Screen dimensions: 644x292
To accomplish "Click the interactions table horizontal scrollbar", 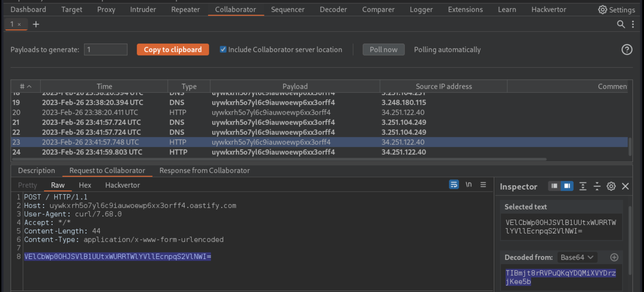I will point(279,159).
